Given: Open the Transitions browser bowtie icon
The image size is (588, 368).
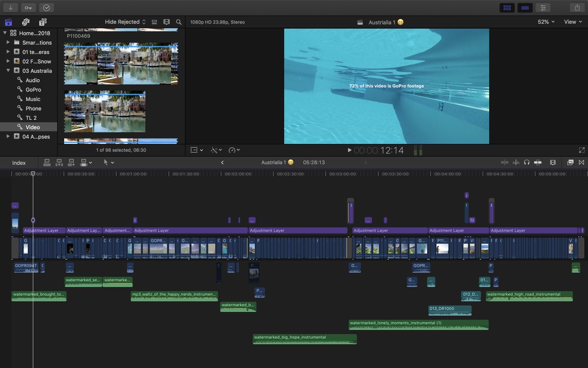Looking at the screenshot, I should pos(582,162).
